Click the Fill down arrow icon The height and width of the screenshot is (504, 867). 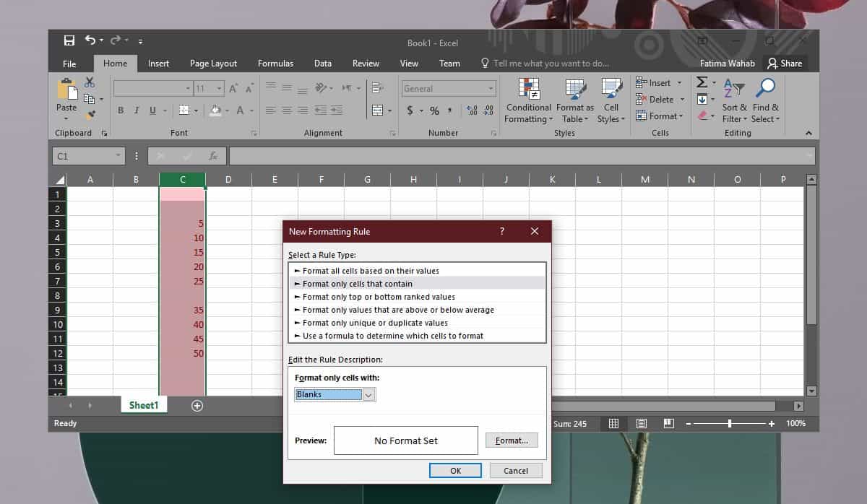pyautogui.click(x=702, y=99)
